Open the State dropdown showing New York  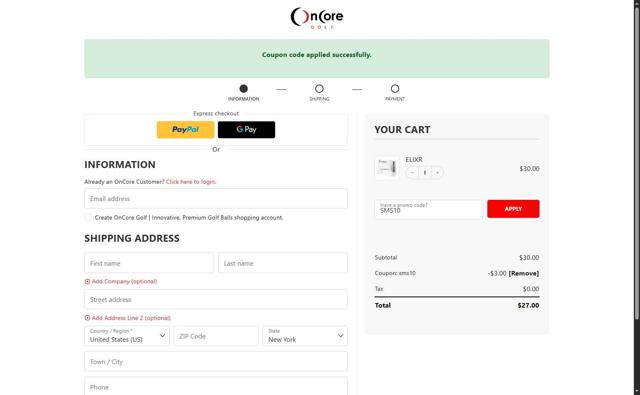[x=305, y=336]
